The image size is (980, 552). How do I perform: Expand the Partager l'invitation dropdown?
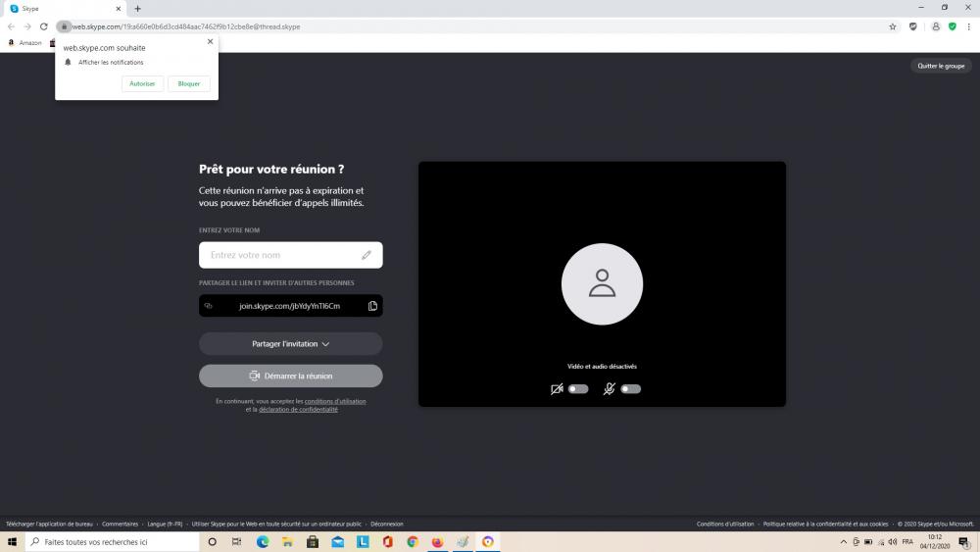click(x=291, y=344)
